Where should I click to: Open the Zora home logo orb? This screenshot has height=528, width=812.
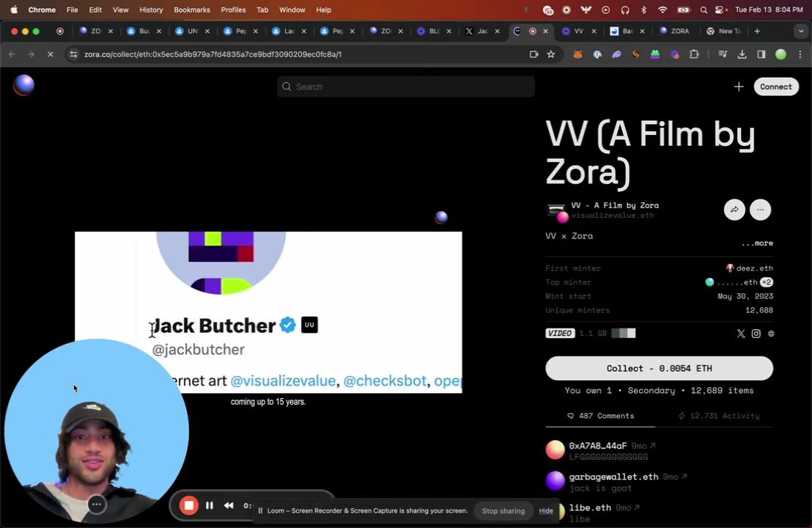(23, 86)
